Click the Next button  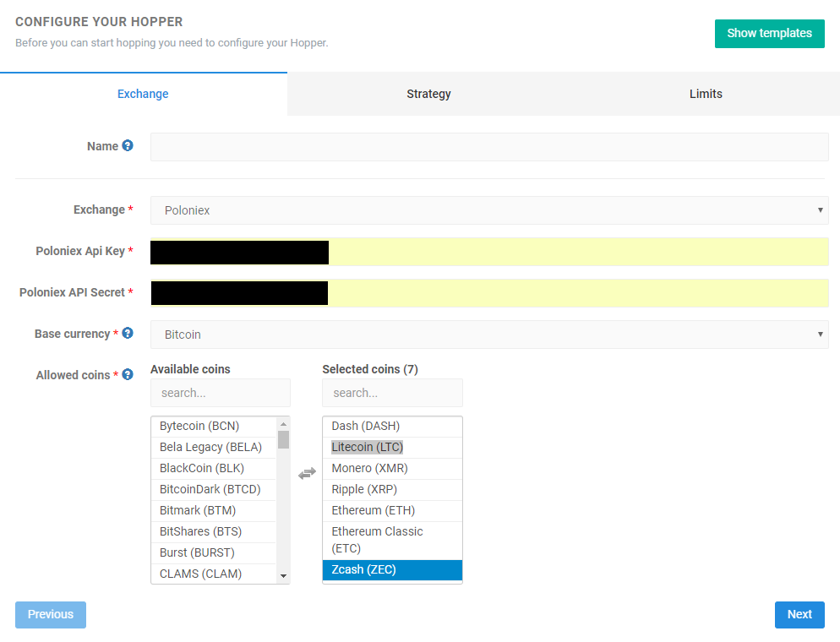pos(799,615)
